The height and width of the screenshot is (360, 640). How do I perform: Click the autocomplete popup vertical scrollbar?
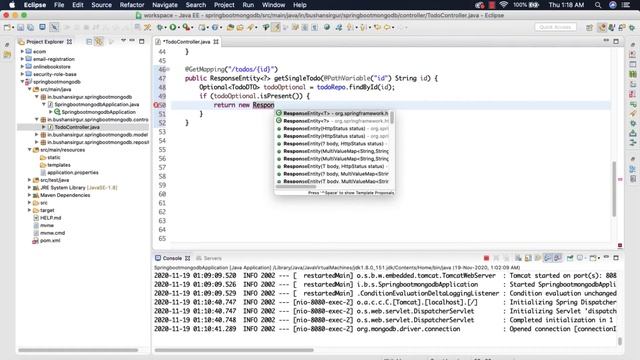tap(392, 118)
